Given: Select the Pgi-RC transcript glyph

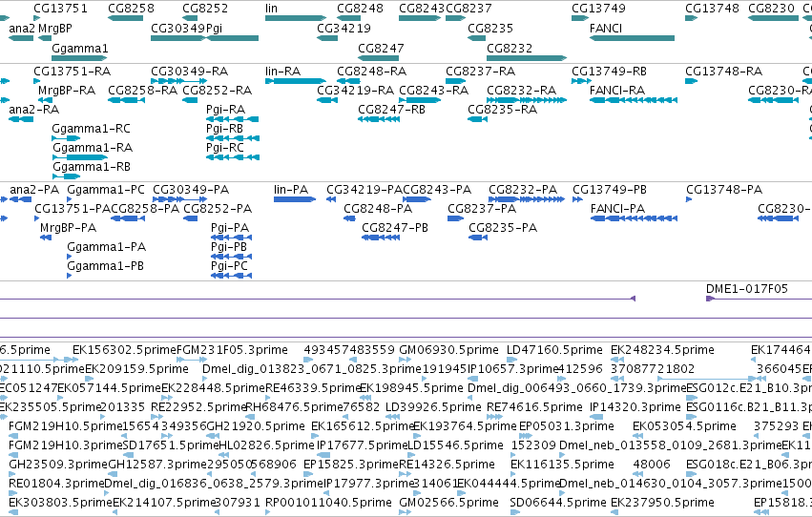Looking at the screenshot, I should pyautogui.click(x=232, y=157).
